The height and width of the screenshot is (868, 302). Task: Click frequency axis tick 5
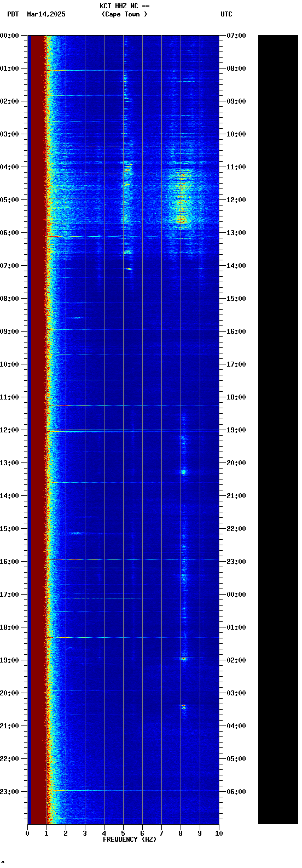pyautogui.click(x=123, y=833)
